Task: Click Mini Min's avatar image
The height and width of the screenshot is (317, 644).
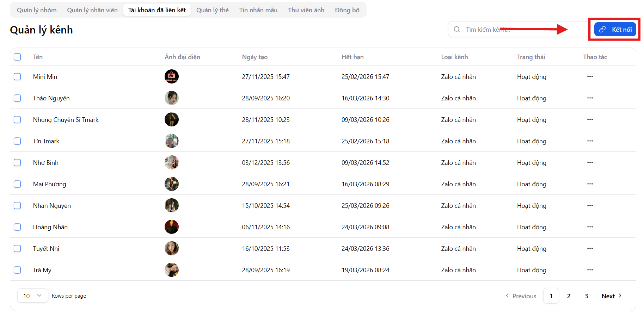Action: coord(171,76)
